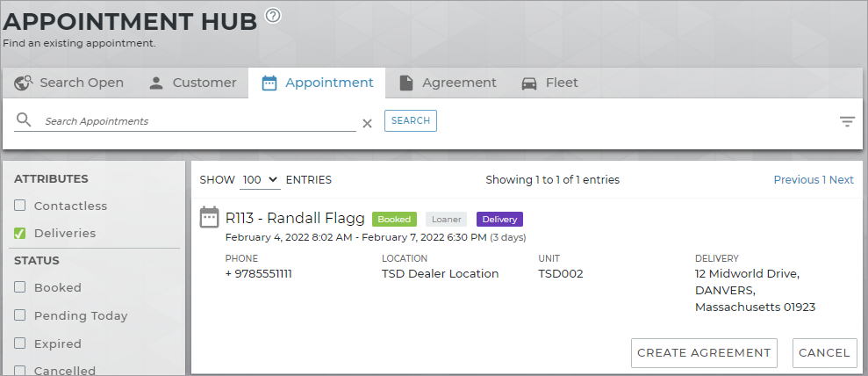Click the Agreement document icon
868x376 pixels.
point(406,83)
